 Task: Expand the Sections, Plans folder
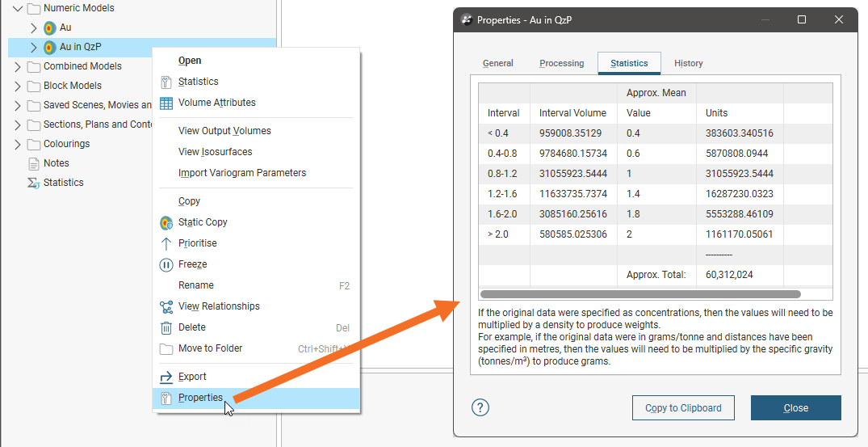(x=17, y=124)
